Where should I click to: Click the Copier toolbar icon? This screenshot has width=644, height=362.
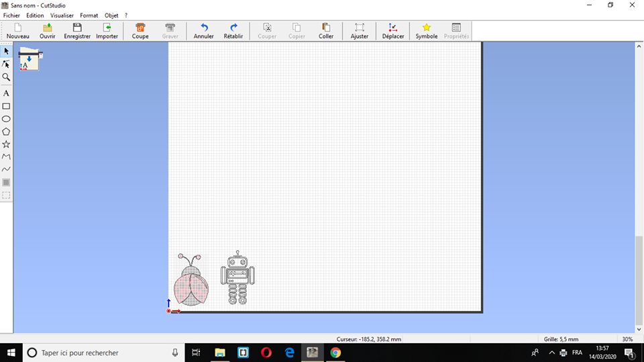297,31
